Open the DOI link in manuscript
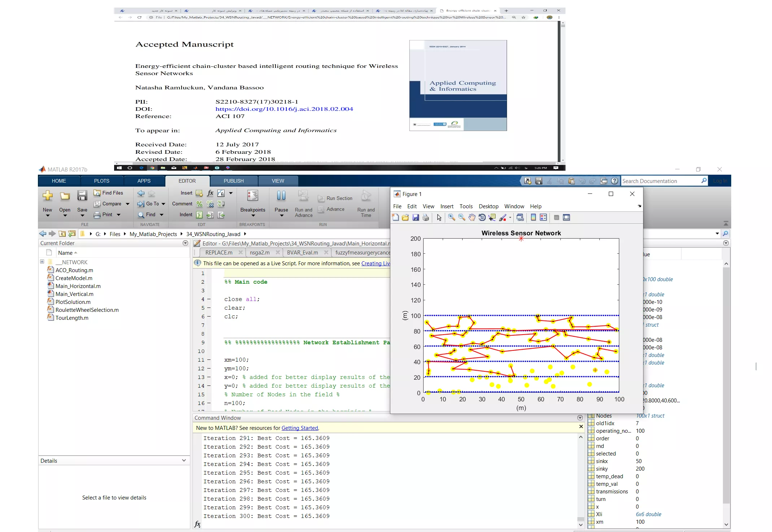 284,109
